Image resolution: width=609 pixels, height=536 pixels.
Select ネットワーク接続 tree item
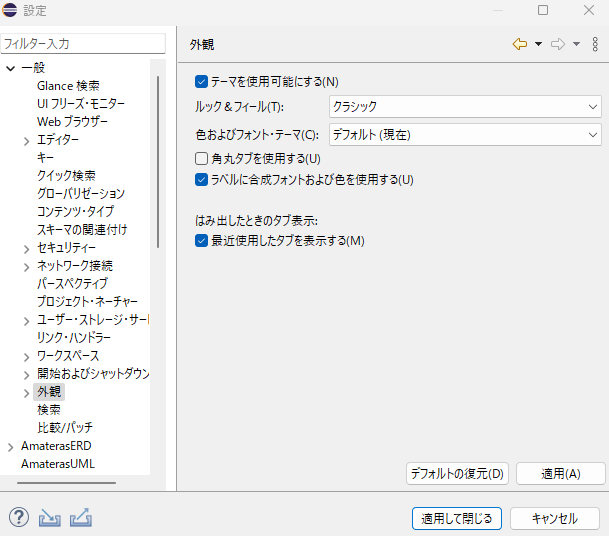(75, 265)
